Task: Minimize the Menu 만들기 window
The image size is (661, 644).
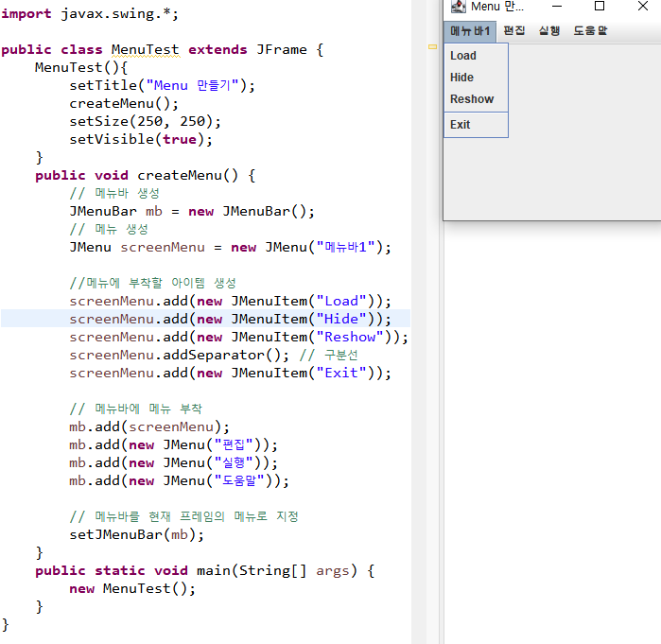Action: tap(557, 7)
